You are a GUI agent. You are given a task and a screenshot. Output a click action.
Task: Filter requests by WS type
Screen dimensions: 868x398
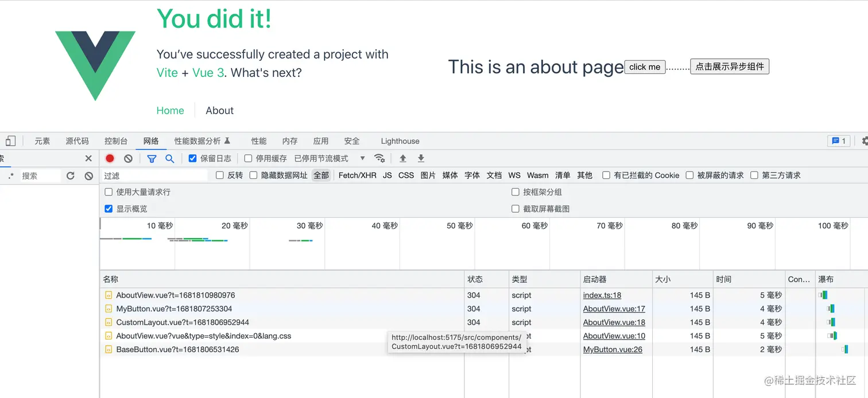tap(514, 175)
